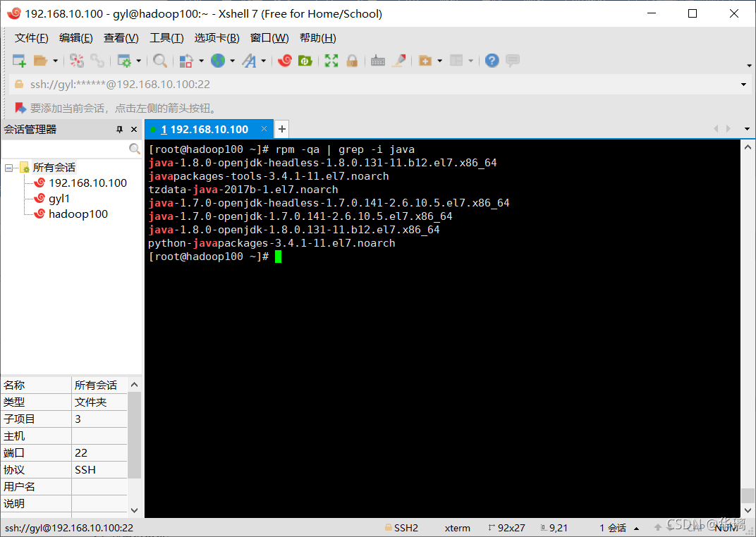
Task: Click the speech bubble feedback icon
Action: click(x=513, y=61)
